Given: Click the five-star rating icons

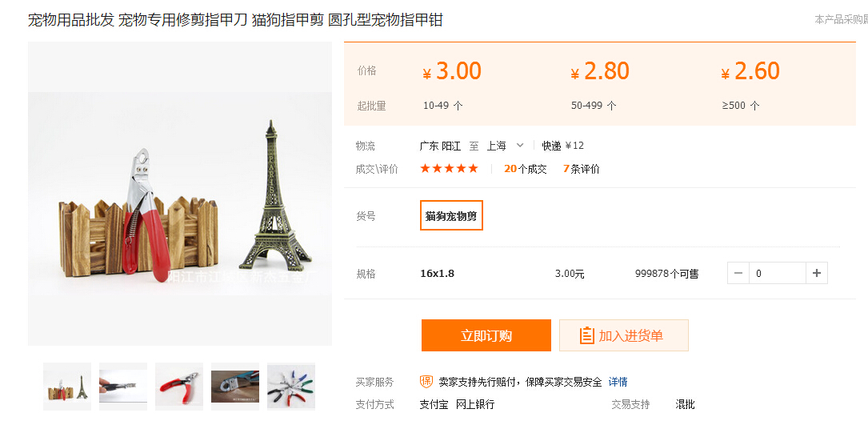Looking at the screenshot, I should (449, 168).
